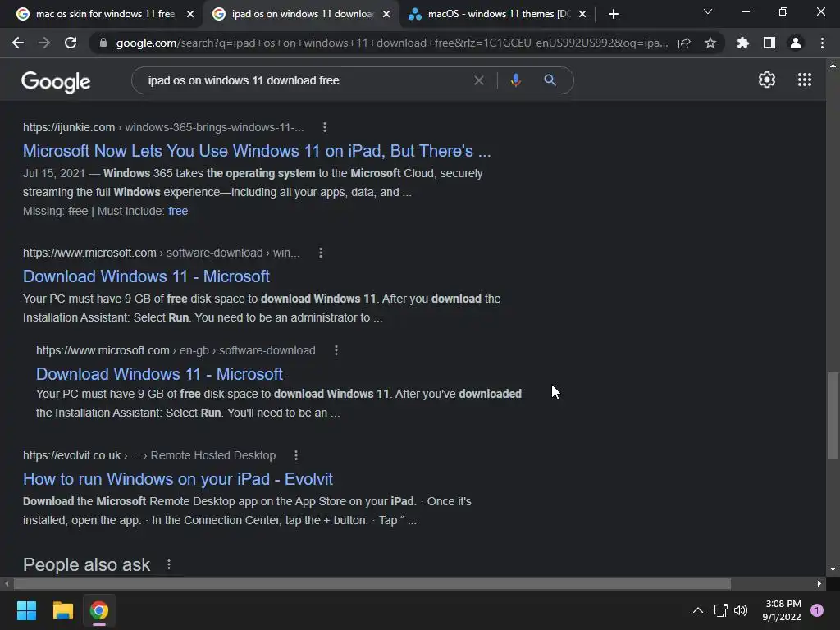
Task: Click the scroll-up arrow of vertical scrollbar
Action: click(833, 66)
